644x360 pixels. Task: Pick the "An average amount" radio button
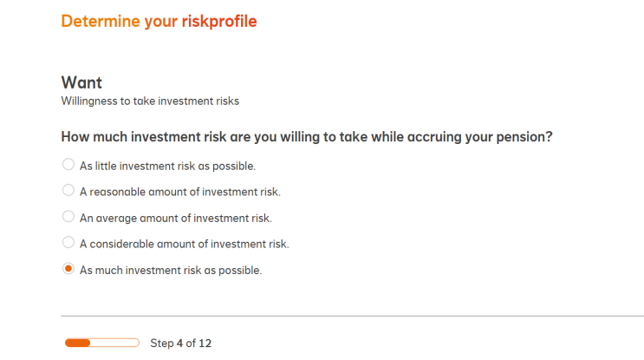click(68, 217)
